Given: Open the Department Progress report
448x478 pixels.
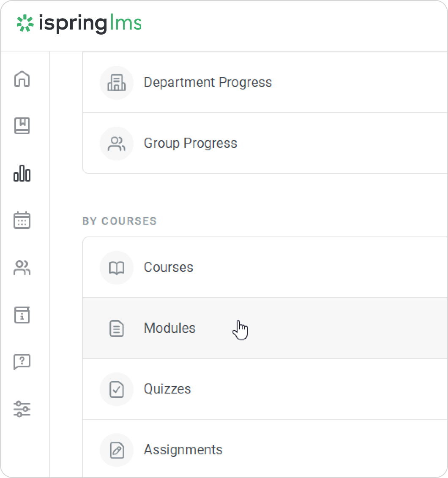Looking at the screenshot, I should 208,82.
